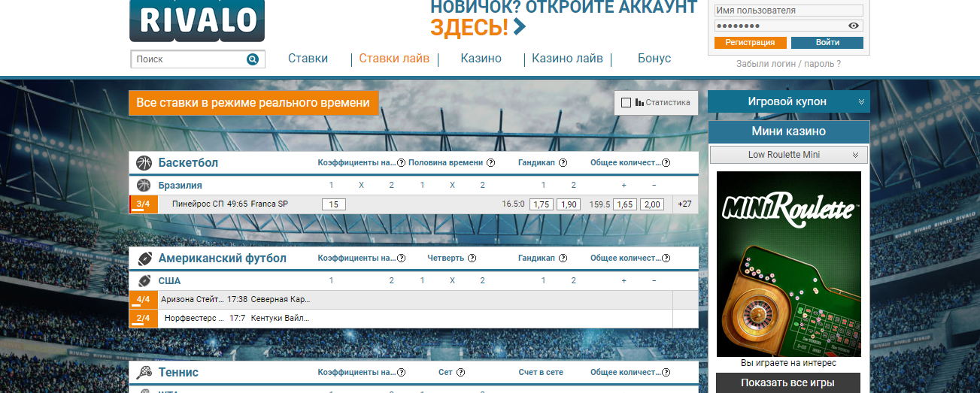The height and width of the screenshot is (393, 980).
Task: Click the RIVALO logo
Action: (197, 20)
